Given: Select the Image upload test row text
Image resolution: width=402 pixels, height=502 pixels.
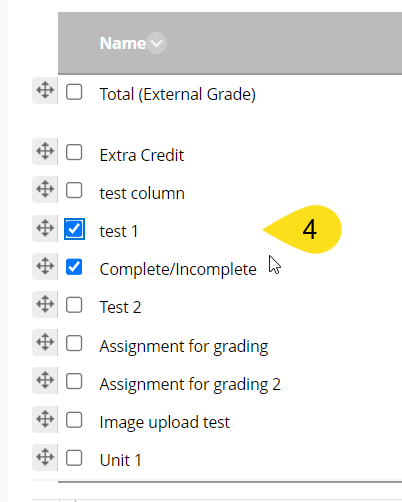Looking at the screenshot, I should [165, 422].
